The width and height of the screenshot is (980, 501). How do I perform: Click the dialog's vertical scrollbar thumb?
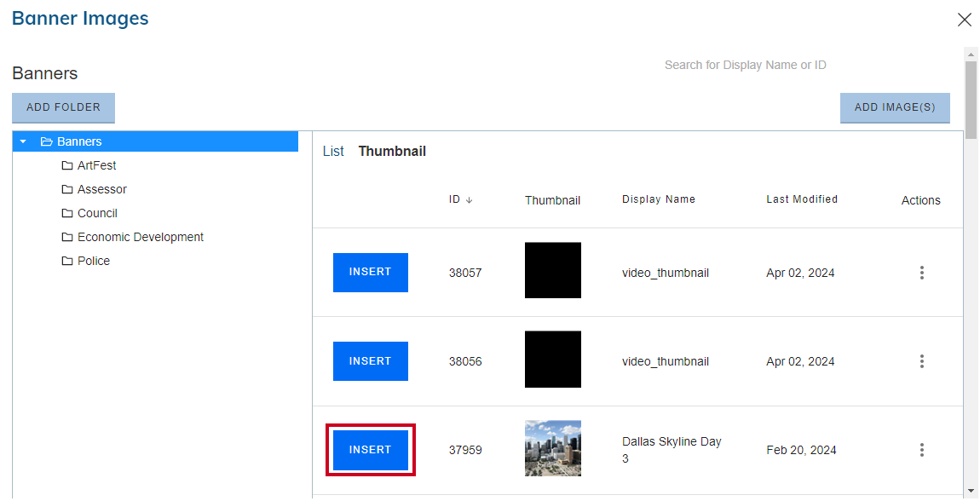(x=971, y=100)
